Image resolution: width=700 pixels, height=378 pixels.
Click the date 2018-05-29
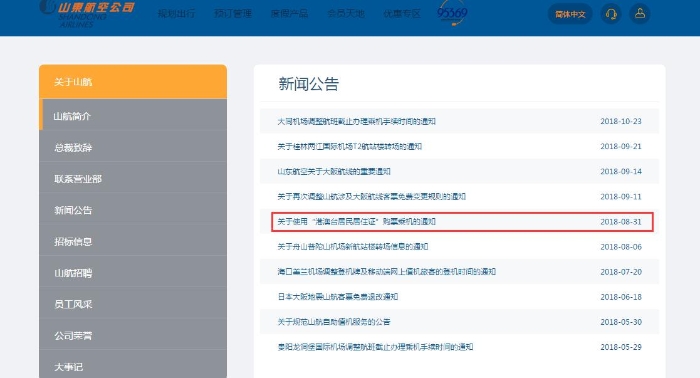621,347
